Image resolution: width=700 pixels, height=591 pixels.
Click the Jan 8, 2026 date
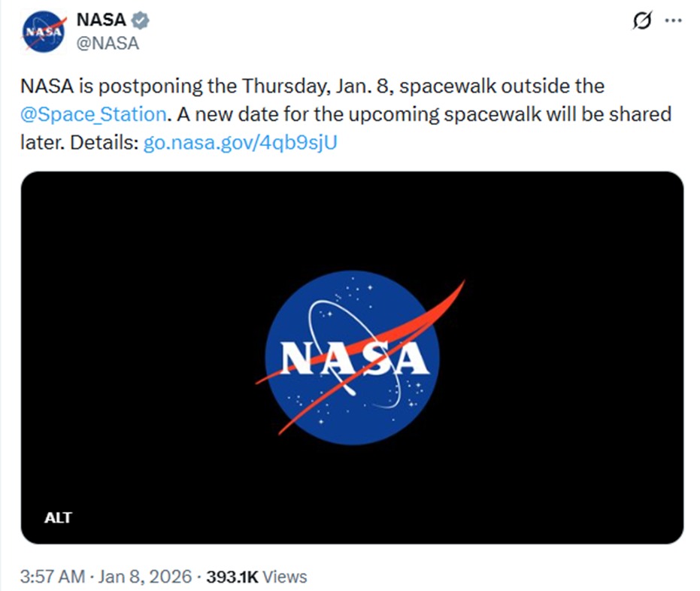pyautogui.click(x=144, y=577)
